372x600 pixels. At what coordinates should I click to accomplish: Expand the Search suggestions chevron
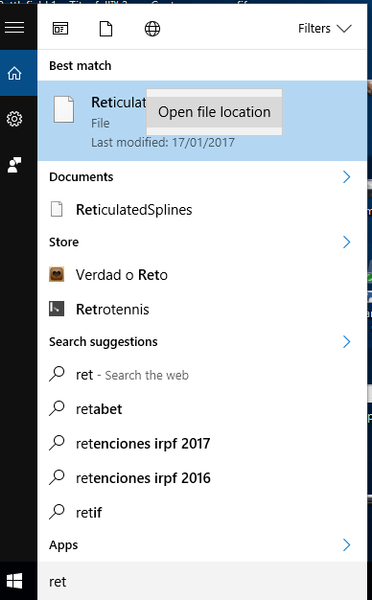[x=346, y=341]
